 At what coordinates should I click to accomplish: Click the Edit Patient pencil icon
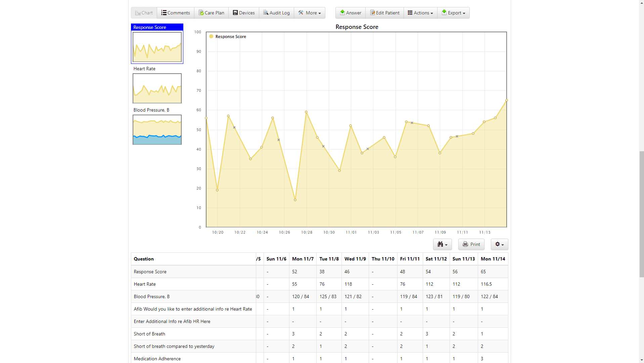(x=372, y=13)
